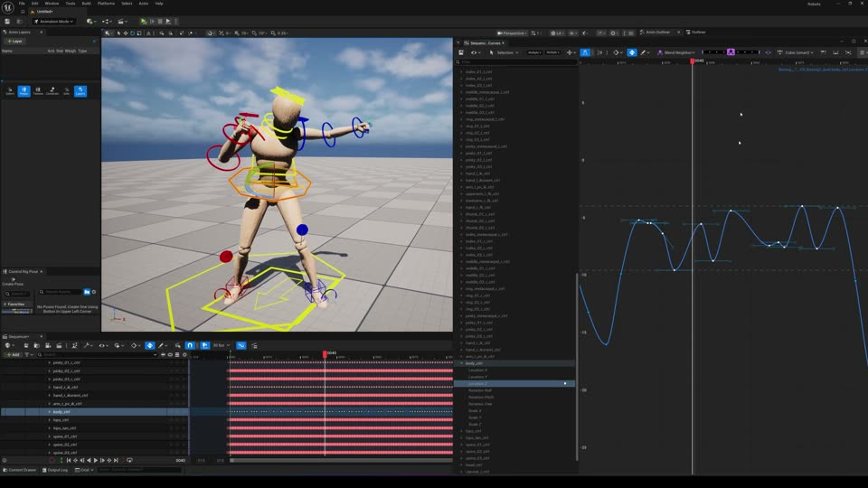This screenshot has width=868, height=488.
Task: Switch to the Anim Outliner tab
Action: [657, 33]
